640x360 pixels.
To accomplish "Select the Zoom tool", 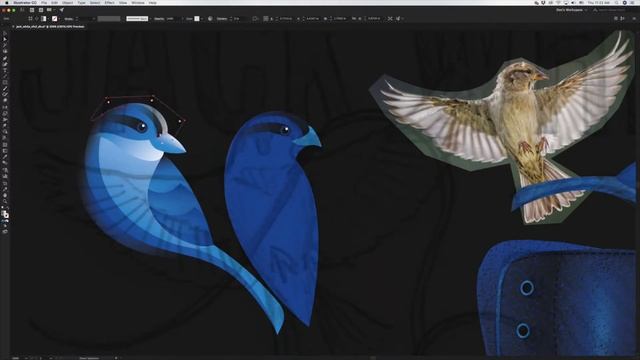I will (x=5, y=201).
